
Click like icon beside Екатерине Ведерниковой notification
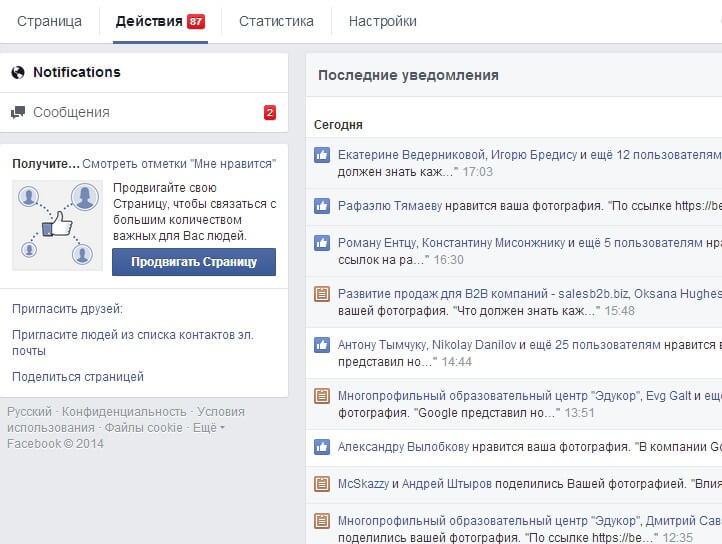(x=322, y=155)
